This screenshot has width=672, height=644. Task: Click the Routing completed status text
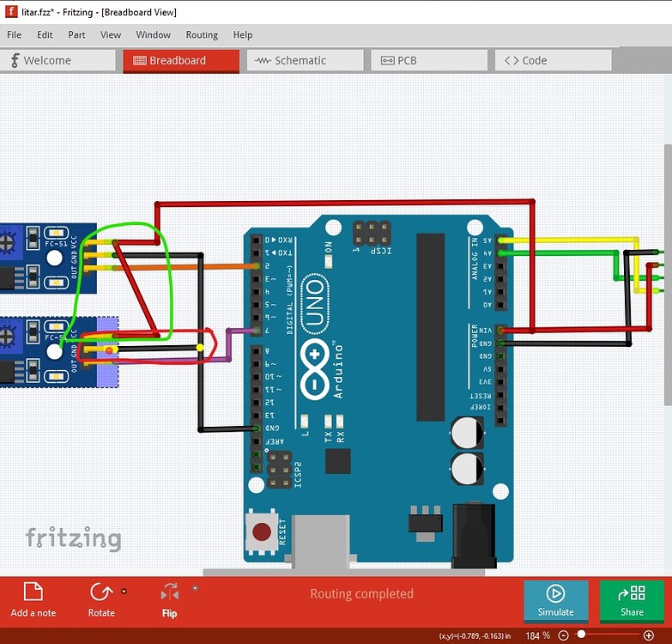pos(361,594)
